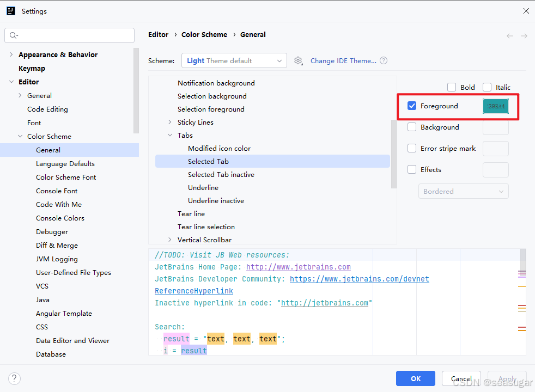Click the search magnifier icon

14,35
